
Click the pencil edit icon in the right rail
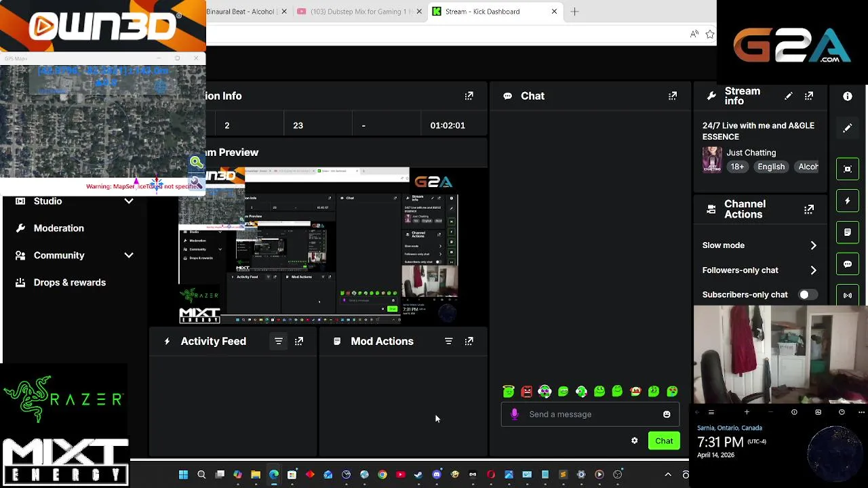pyautogui.click(x=848, y=128)
